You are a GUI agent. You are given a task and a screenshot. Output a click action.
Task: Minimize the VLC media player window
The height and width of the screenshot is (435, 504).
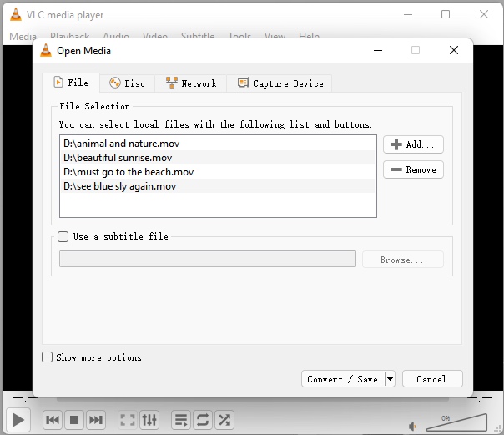408,14
